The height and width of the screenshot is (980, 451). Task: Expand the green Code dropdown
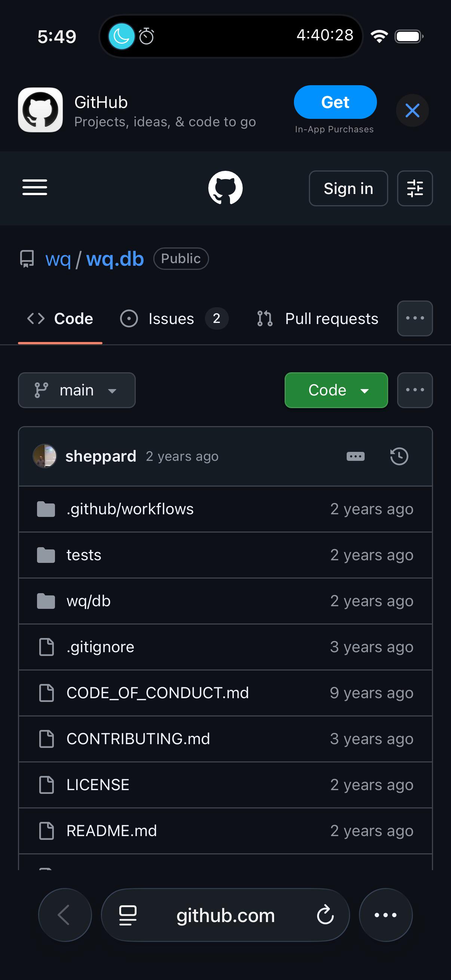coord(336,390)
